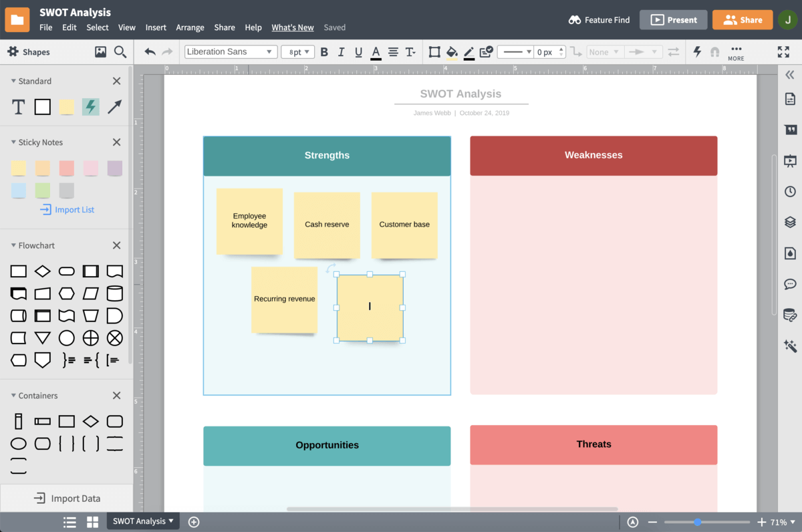
Task: Enter fullscreen with the expand icon
Action: (783, 52)
